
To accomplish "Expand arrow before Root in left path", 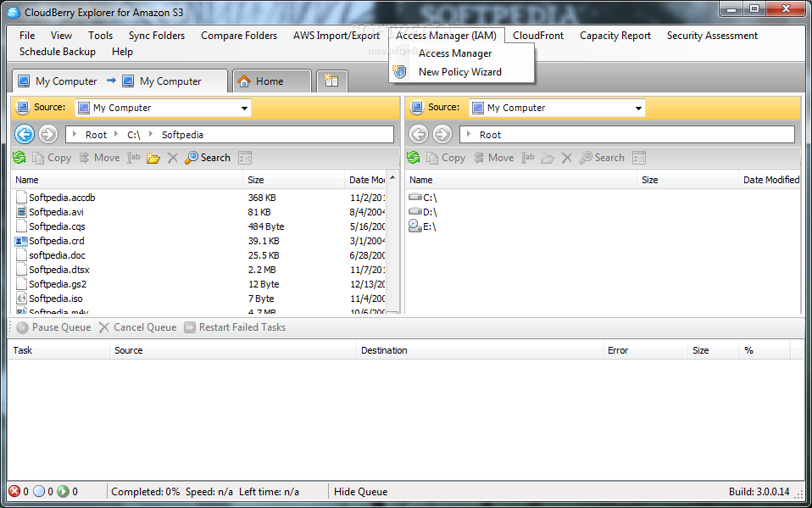I will [75, 135].
